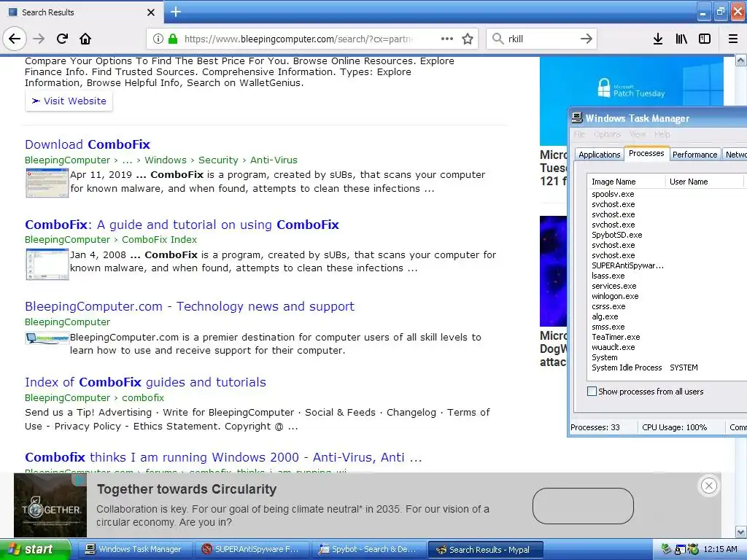Sort processes by User Name column

coord(704,182)
